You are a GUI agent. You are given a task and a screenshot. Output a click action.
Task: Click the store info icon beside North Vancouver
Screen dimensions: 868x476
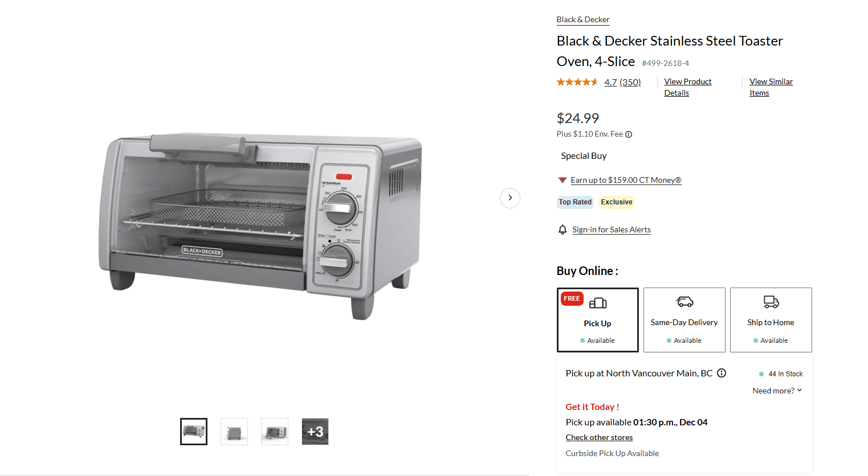pos(722,373)
